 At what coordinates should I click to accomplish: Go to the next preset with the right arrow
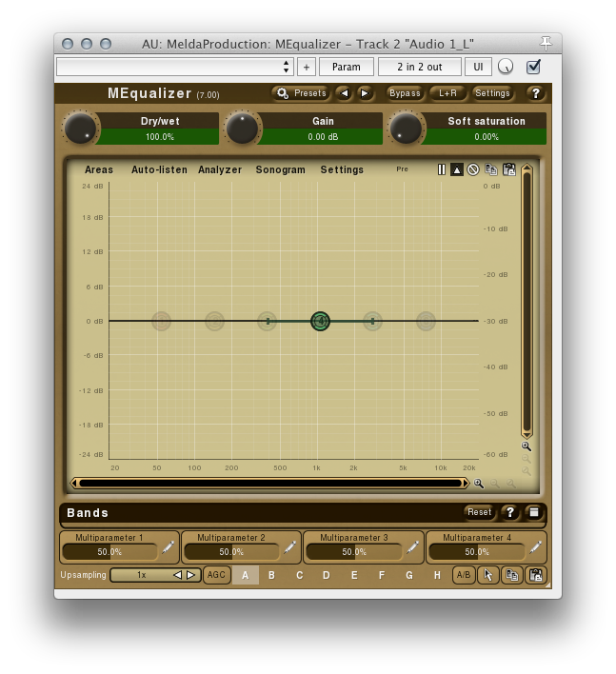click(x=365, y=93)
